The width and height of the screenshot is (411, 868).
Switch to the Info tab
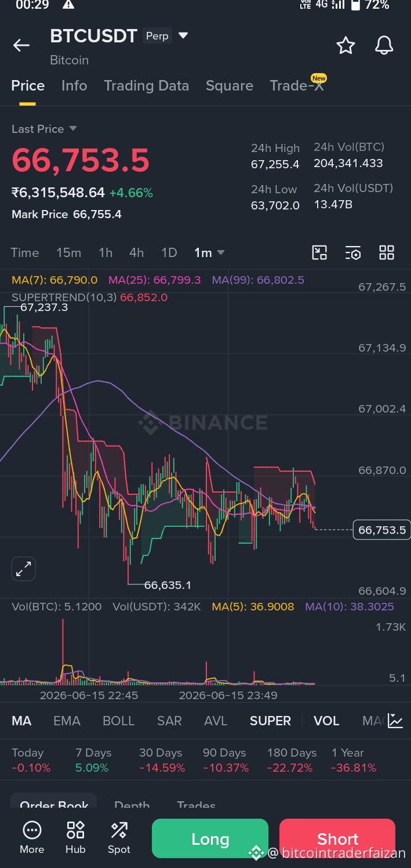click(x=74, y=86)
